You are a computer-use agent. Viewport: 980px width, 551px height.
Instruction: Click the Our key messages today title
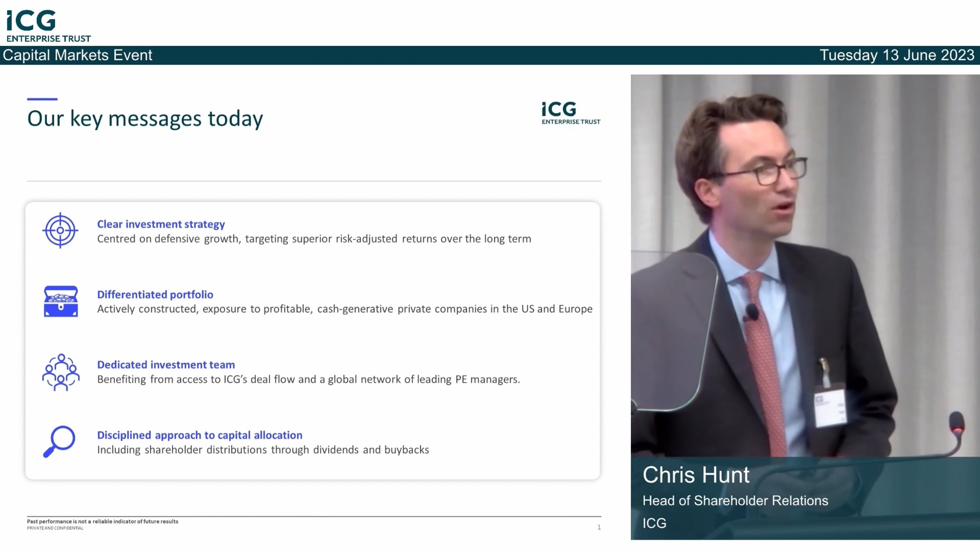tap(145, 119)
